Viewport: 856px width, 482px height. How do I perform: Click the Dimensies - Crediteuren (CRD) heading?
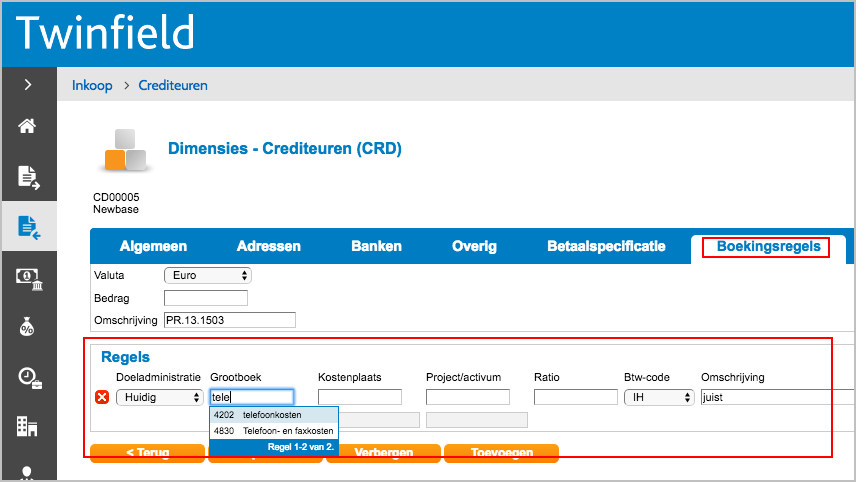[284, 148]
